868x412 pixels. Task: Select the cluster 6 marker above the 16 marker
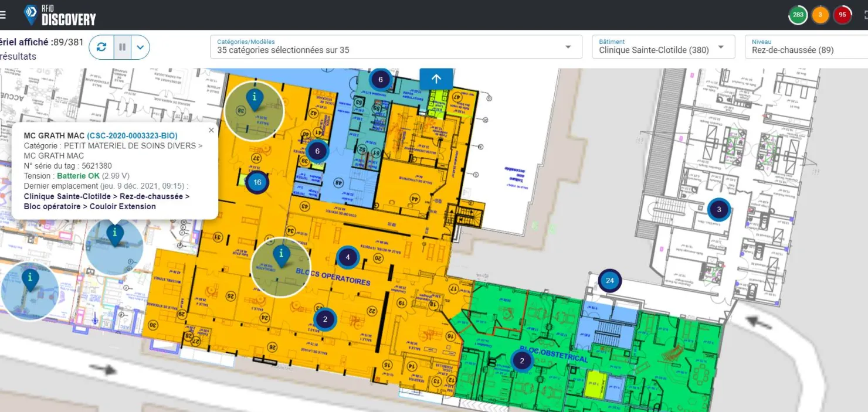click(x=317, y=151)
